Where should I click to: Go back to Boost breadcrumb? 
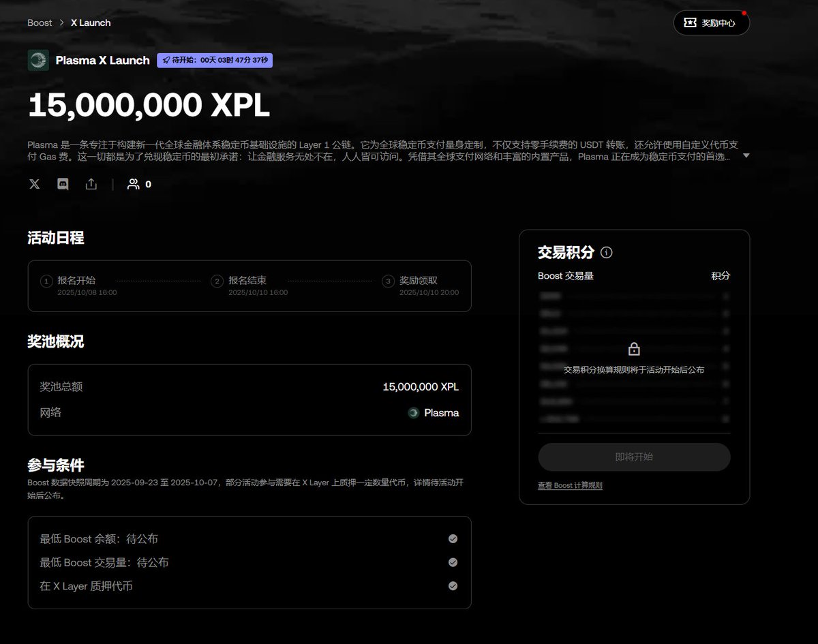point(40,22)
